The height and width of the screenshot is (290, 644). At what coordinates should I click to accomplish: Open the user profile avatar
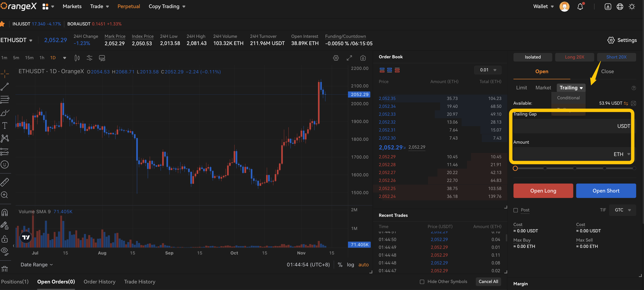click(x=564, y=7)
